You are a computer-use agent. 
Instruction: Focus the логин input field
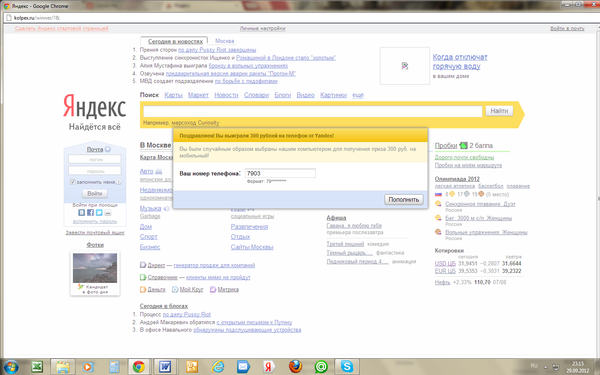pyautogui.click(x=95, y=159)
